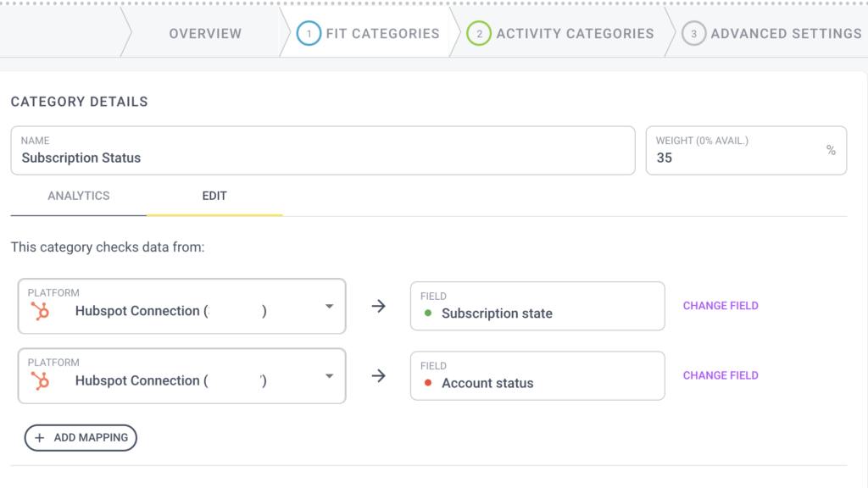The width and height of the screenshot is (868, 488).
Task: Open the Overview step
Action: (x=205, y=34)
